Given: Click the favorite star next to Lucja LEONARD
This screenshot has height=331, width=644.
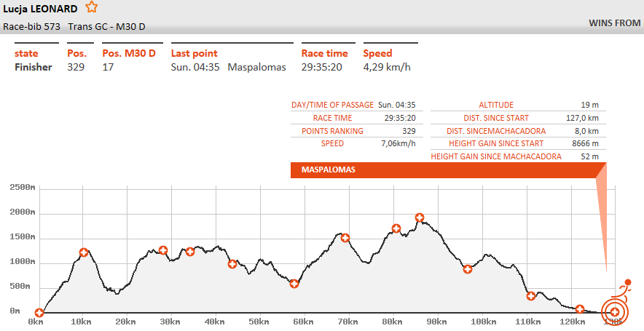Looking at the screenshot, I should [x=91, y=7].
